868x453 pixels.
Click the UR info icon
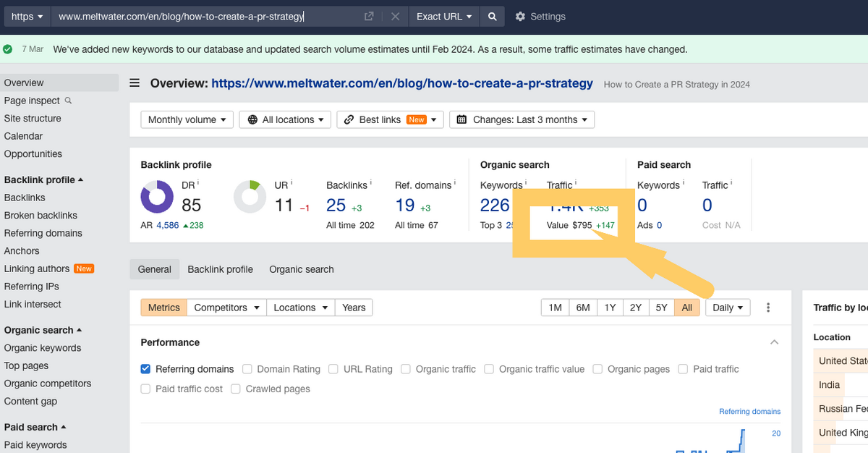(292, 184)
